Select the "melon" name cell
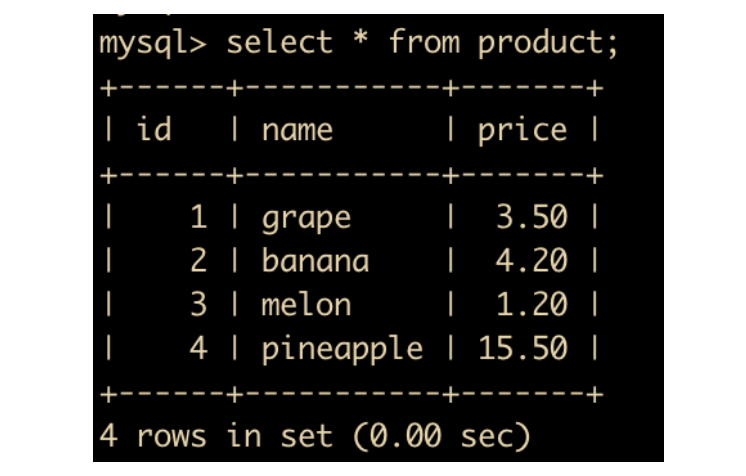746x476 pixels. tap(306, 304)
